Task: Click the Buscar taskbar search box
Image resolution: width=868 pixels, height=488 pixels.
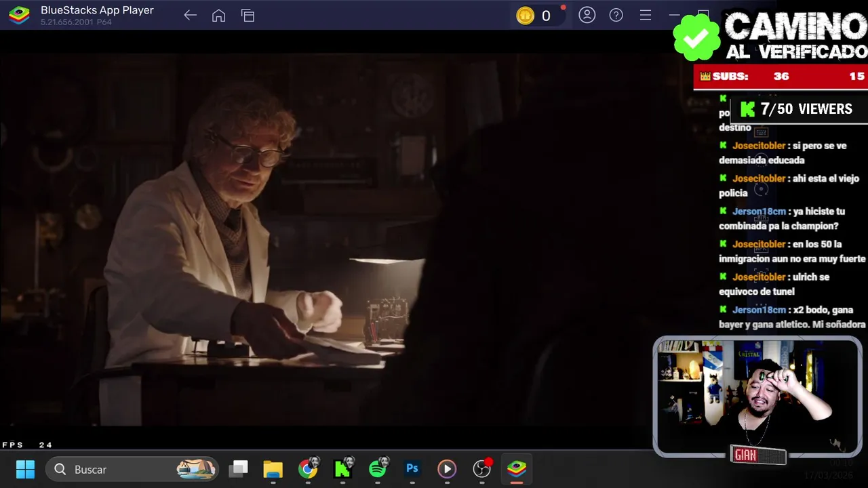Action: tap(132, 469)
